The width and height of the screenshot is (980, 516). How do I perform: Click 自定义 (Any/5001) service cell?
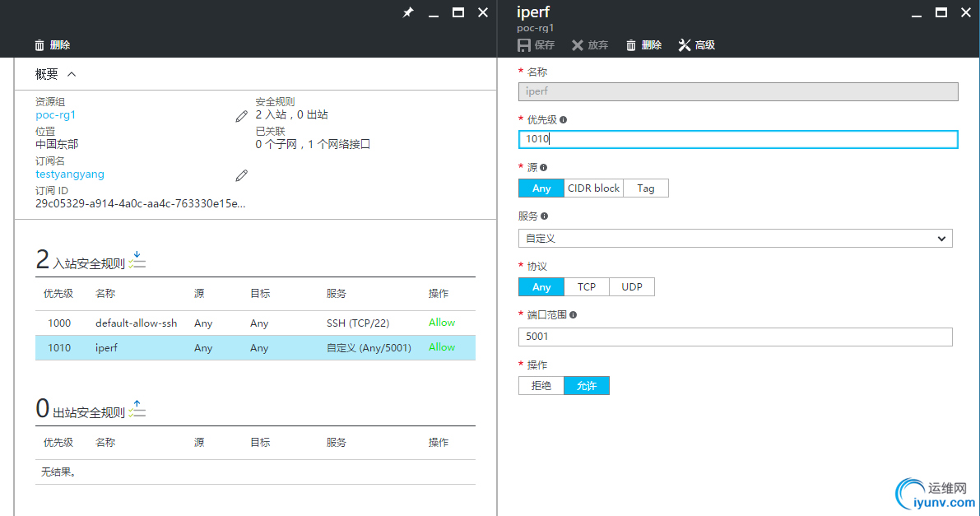pos(369,348)
